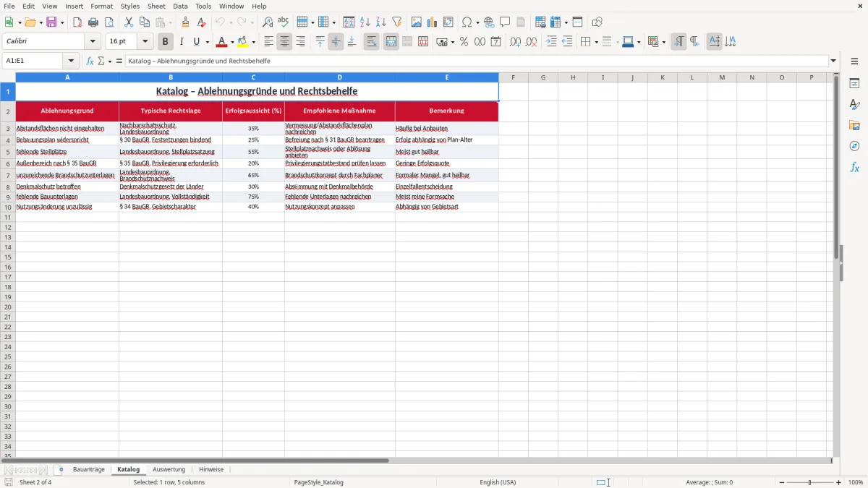
Task: Delete a decimal place
Action: (531, 42)
